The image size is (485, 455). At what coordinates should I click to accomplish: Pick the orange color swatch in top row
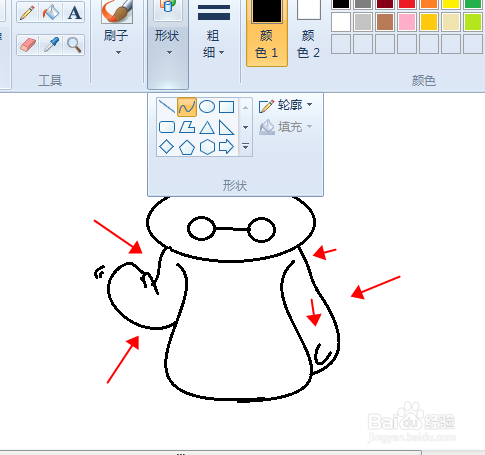429,3
